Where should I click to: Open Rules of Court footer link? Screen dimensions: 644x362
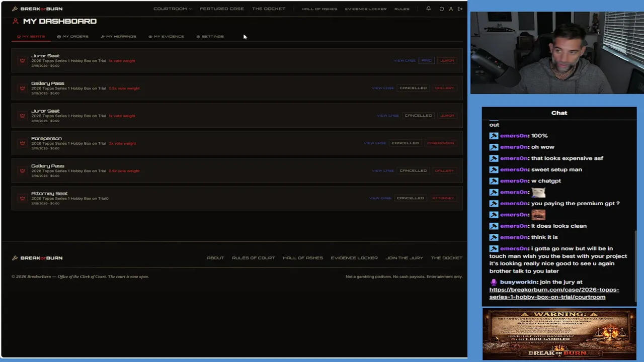coord(253,258)
